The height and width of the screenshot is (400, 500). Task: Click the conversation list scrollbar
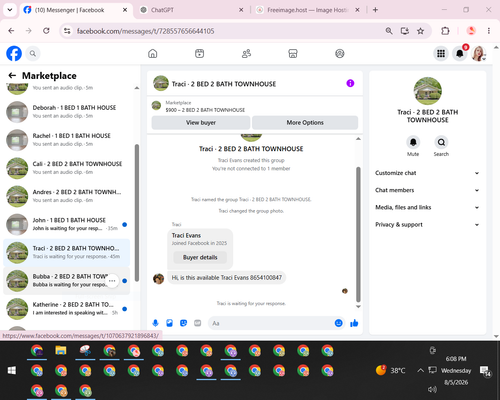point(137,213)
